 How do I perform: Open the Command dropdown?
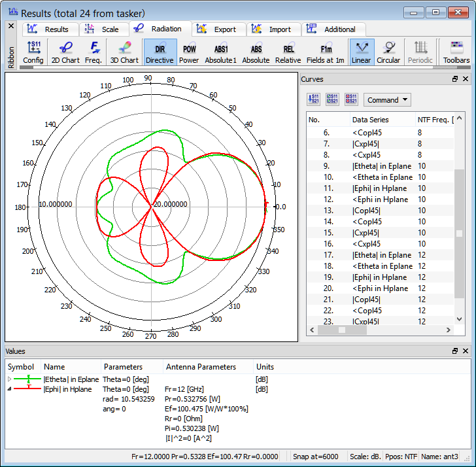point(388,100)
